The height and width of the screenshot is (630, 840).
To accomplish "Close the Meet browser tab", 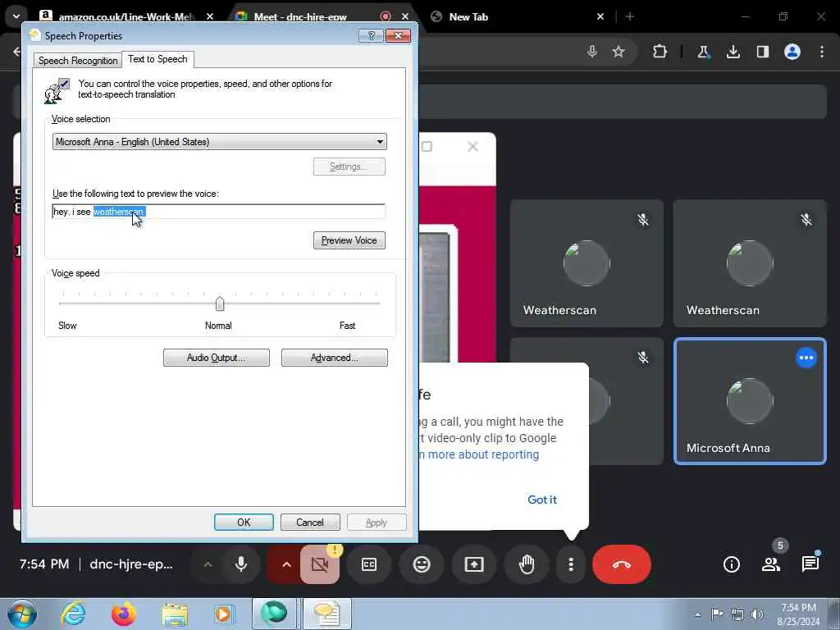I will (405, 16).
